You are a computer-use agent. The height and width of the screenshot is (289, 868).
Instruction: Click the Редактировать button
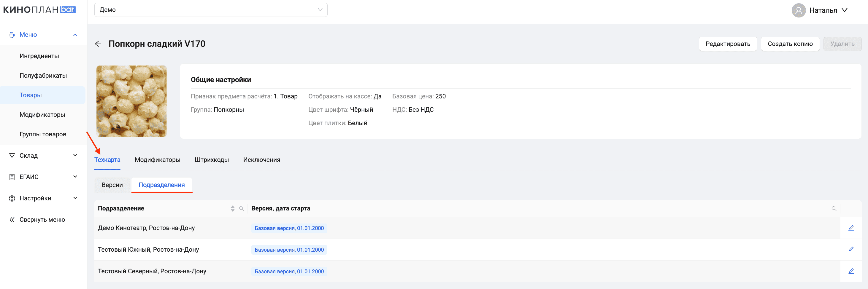pos(728,44)
